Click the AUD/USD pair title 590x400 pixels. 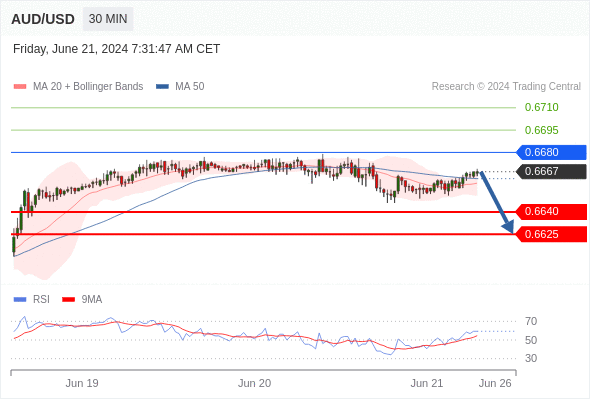click(43, 19)
